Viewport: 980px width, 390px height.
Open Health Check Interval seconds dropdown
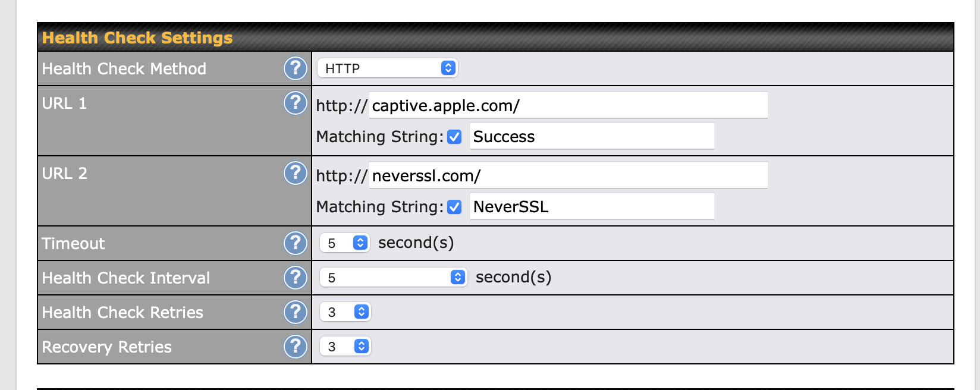tap(393, 278)
